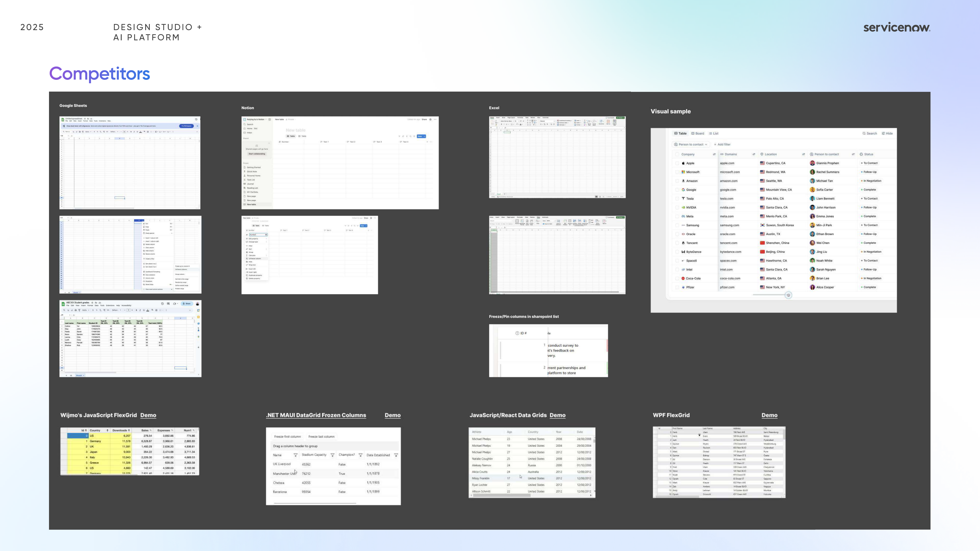This screenshot has width=980, height=551.
Task: Switch to Board view in Visual sample
Action: [697, 133]
